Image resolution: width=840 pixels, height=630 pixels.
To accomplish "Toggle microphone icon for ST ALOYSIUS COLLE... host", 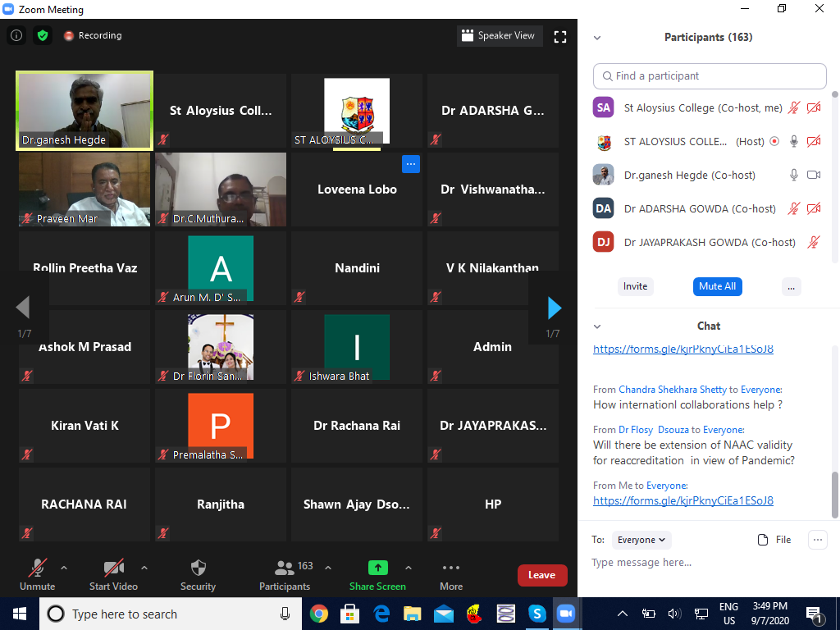I will pyautogui.click(x=794, y=141).
